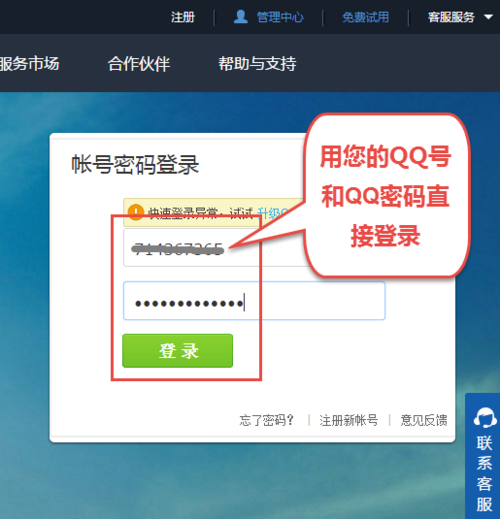
Task: Click 忘了密码？ forgot password link
Action: [267, 420]
